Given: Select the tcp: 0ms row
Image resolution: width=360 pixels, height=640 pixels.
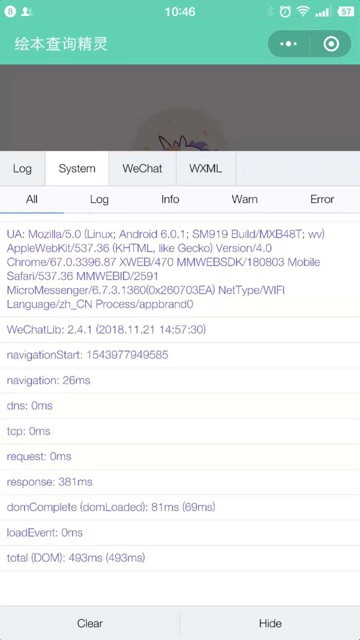Looking at the screenshot, I should pyautogui.click(x=180, y=431).
